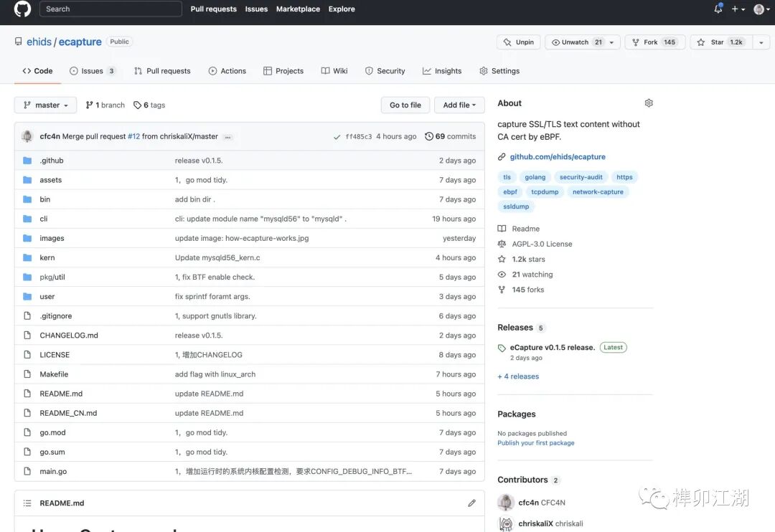Expand the commit message ellipsis

(x=228, y=137)
